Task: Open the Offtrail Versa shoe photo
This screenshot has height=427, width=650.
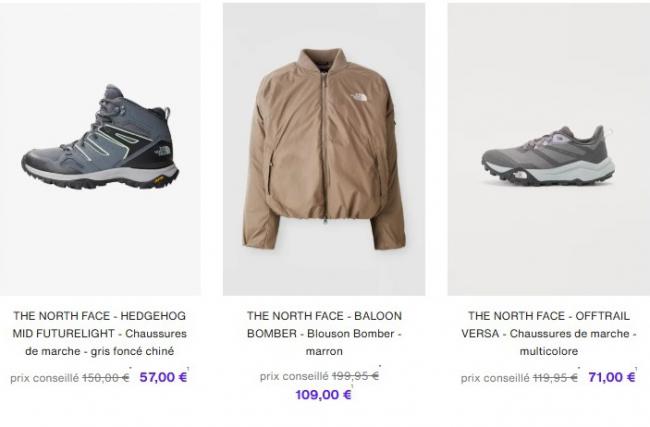Action: (547, 150)
